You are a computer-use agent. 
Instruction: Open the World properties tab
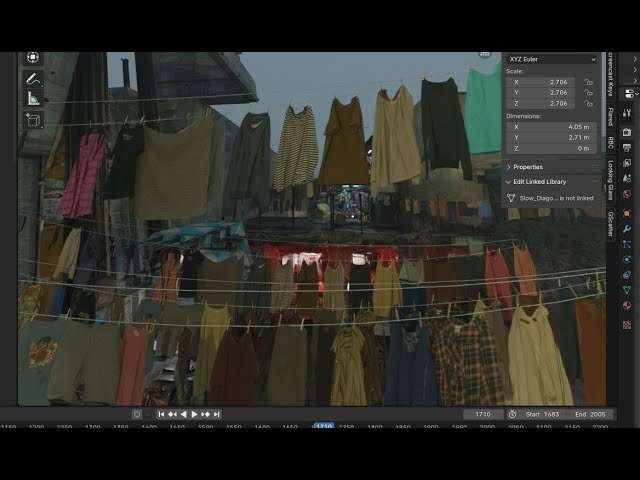[627, 194]
